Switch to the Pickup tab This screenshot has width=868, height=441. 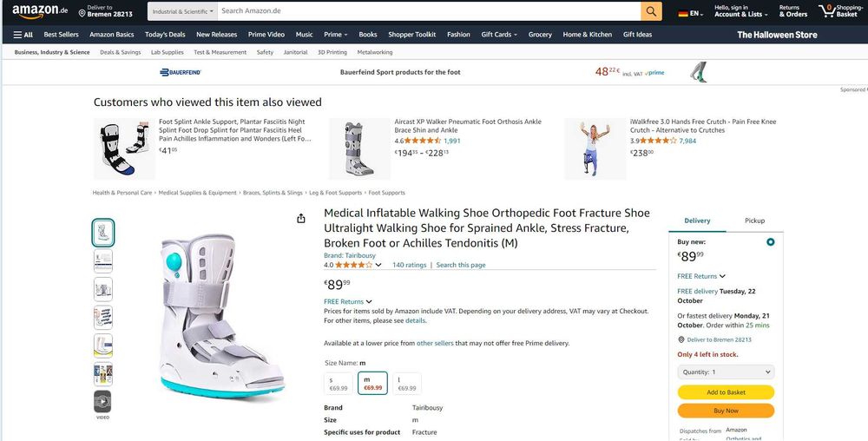pyautogui.click(x=754, y=220)
